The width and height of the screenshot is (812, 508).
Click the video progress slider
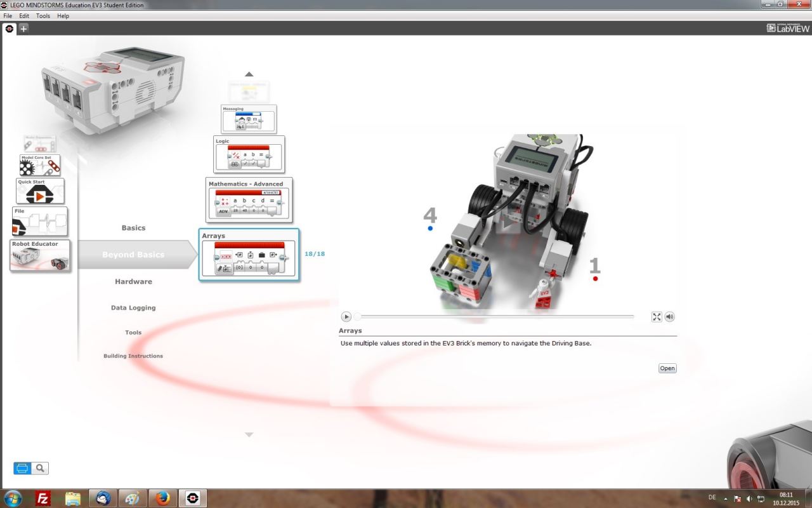tap(495, 316)
